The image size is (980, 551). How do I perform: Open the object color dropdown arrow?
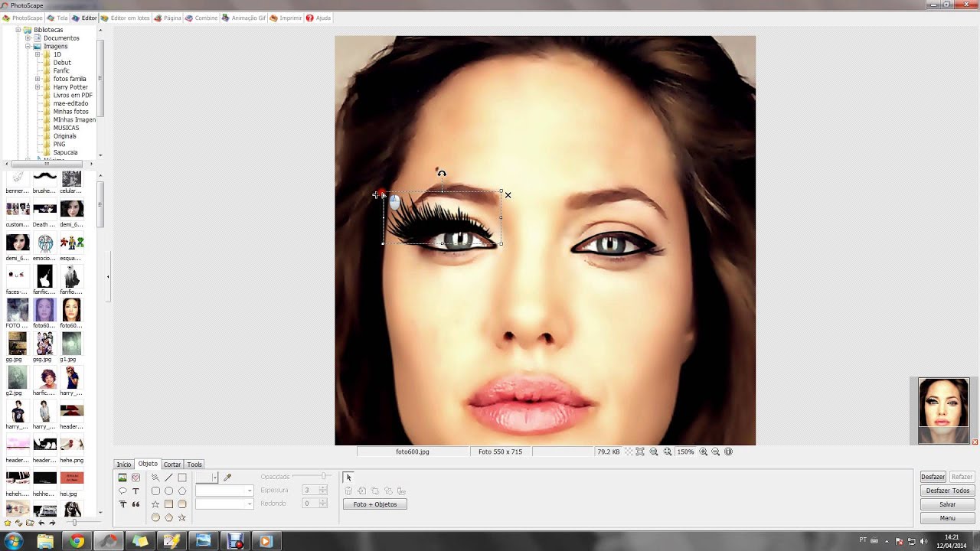click(x=214, y=478)
